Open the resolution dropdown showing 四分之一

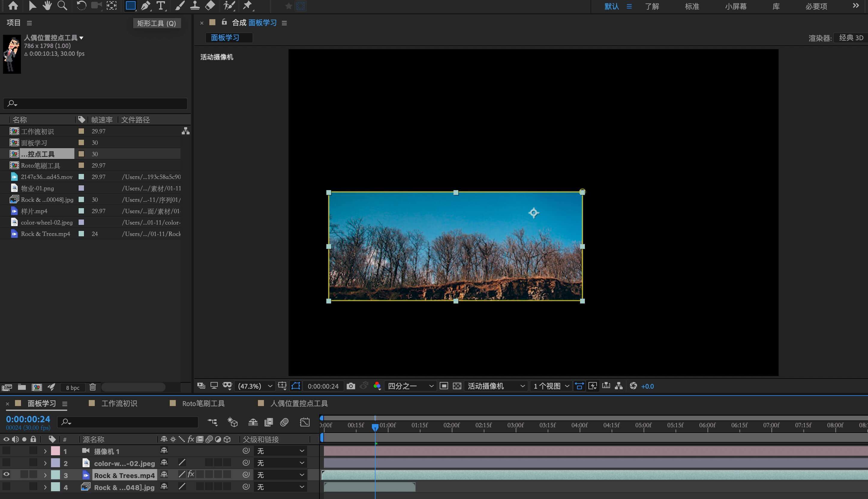pyautogui.click(x=410, y=386)
